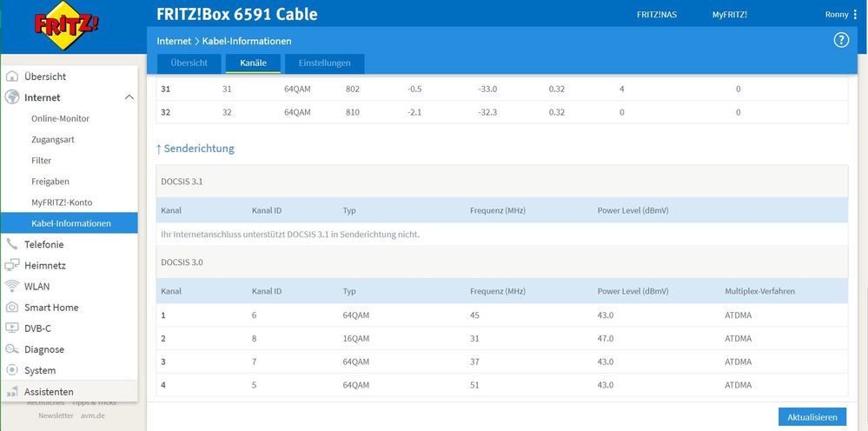868x431 pixels.
Task: Click the Smart Home icon
Action: pyautogui.click(x=12, y=307)
